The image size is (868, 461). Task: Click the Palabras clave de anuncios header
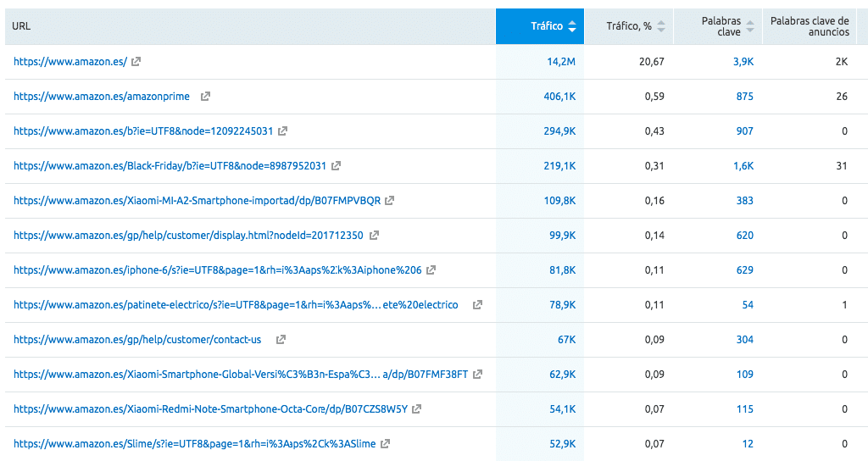tap(810, 26)
